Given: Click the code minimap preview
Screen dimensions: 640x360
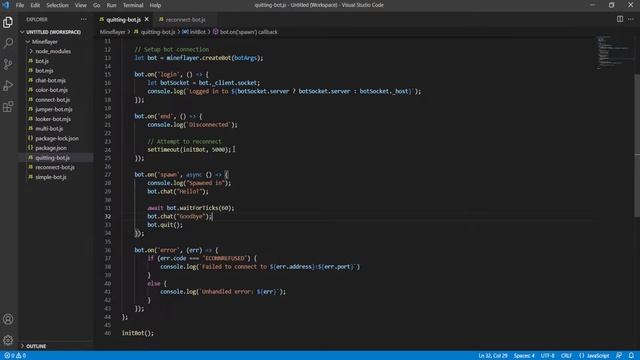Looking at the screenshot, I should click(x=613, y=52).
